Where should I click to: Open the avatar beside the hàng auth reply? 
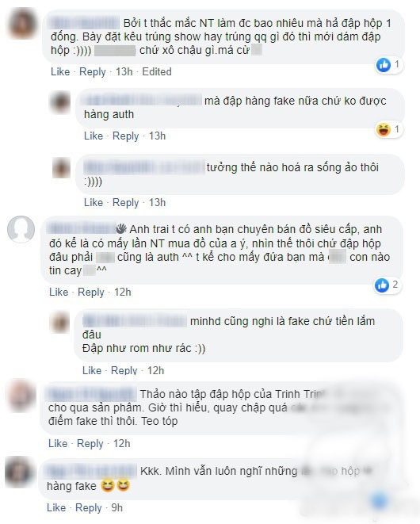60,101
